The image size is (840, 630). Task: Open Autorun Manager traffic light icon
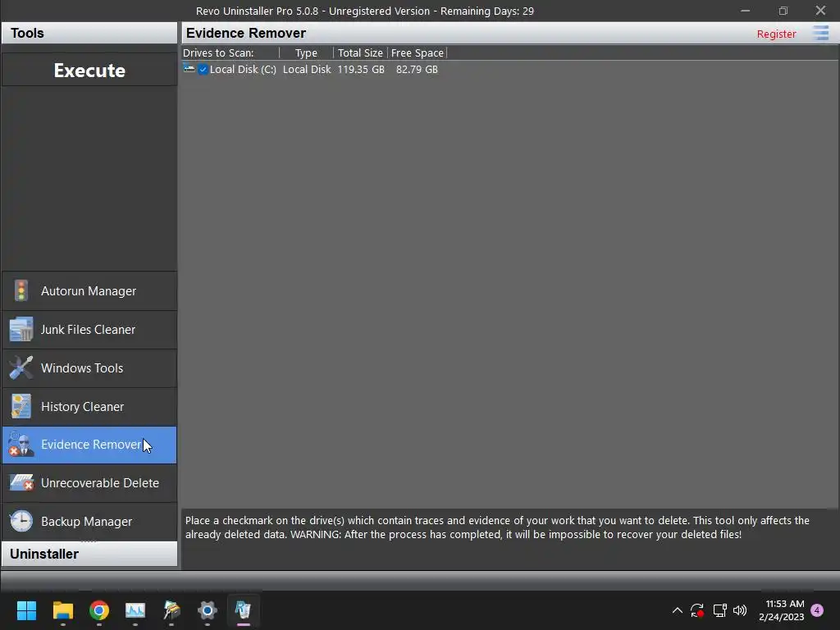coord(21,291)
